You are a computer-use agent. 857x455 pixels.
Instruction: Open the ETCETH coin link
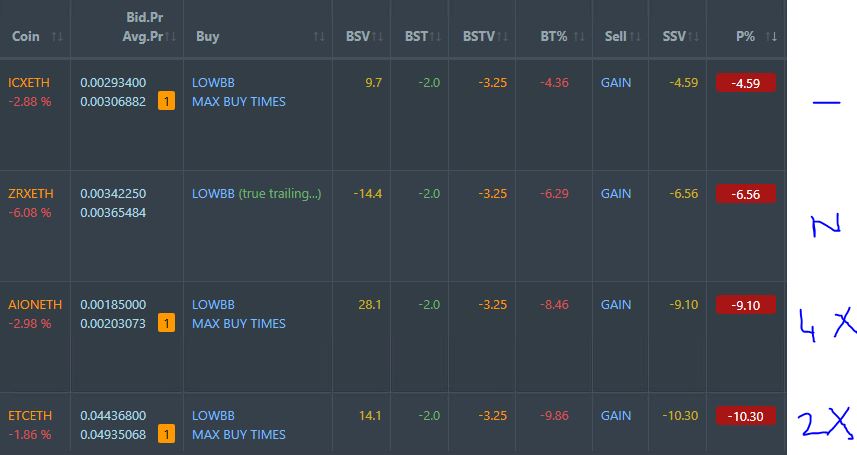[x=30, y=416]
